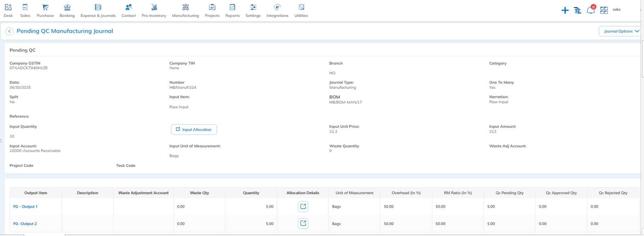644x236 pixels.
Task: Open the notifications bell icon
Action: click(x=591, y=10)
